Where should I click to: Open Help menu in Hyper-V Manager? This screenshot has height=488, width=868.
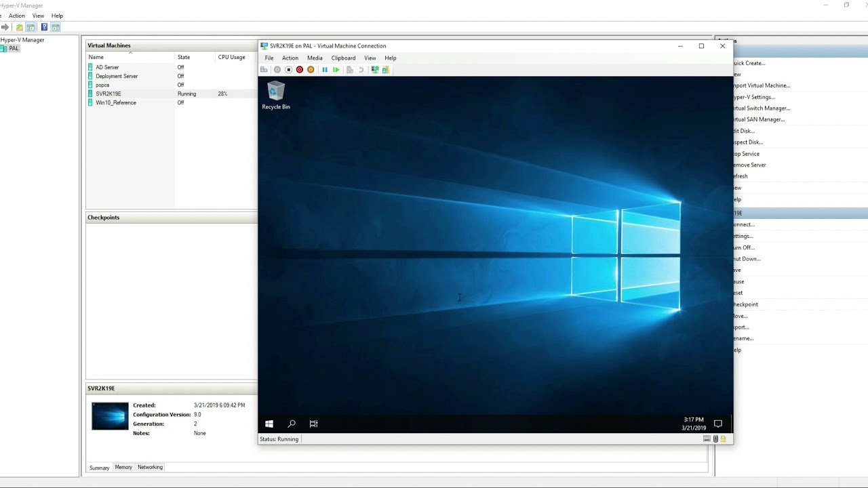point(57,16)
